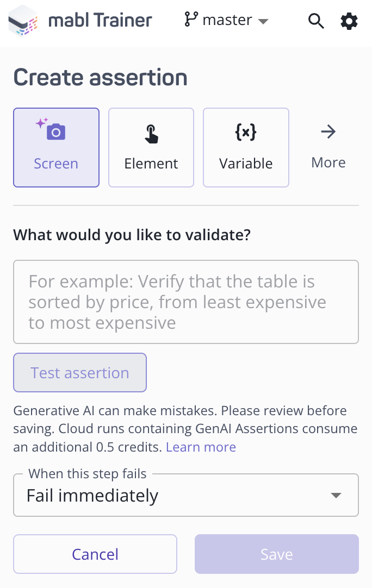This screenshot has height=588, width=372.
Task: Choose the Element assertion type
Action: click(x=151, y=148)
